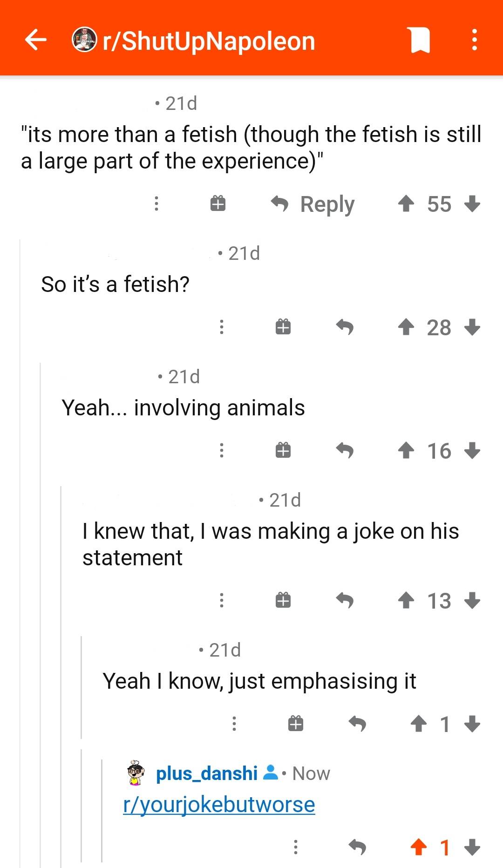Follow the r/yourjokebutworse link
Screen dimensions: 503x868
(x=219, y=803)
